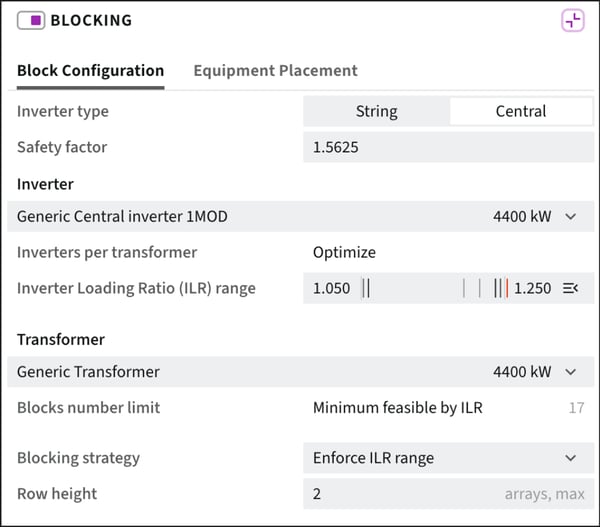
Task: Select Central inverter type
Action: coord(521,111)
